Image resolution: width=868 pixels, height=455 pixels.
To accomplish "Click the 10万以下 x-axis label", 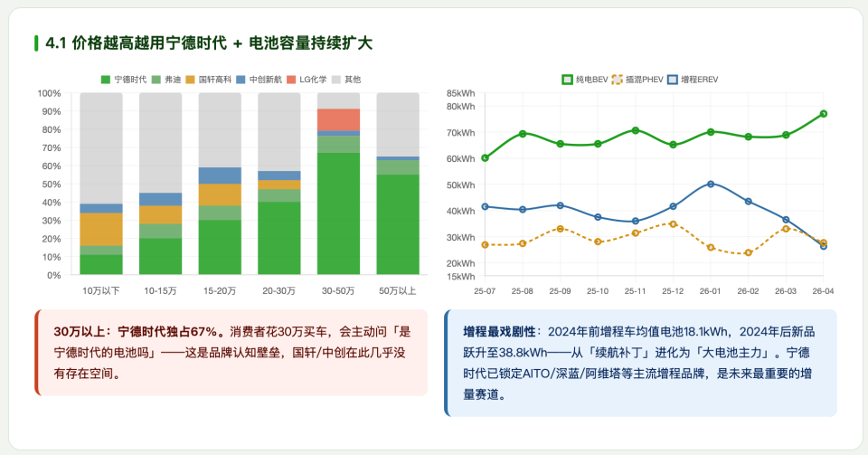I will 101,290.
